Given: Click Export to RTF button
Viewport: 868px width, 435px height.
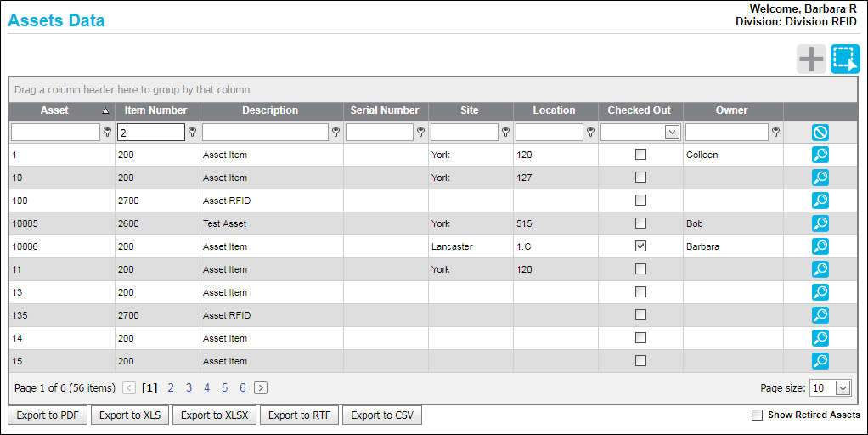Looking at the screenshot, I should point(300,415).
